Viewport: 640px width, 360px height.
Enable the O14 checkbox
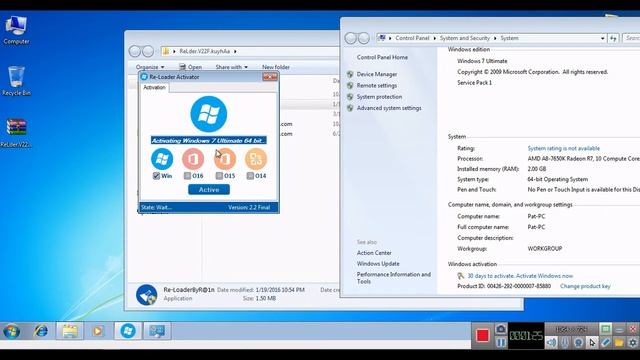pyautogui.click(x=250, y=176)
